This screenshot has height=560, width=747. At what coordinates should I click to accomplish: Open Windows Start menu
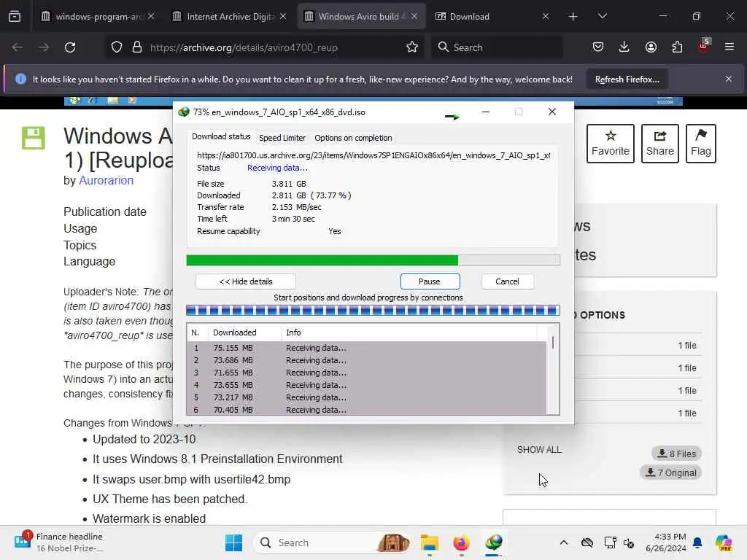click(233, 542)
